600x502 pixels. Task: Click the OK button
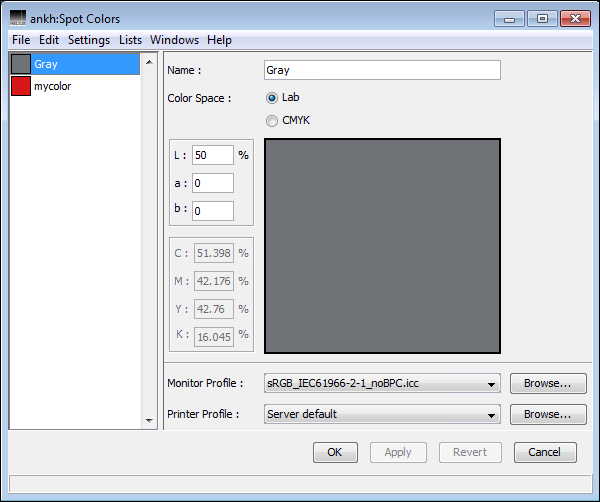click(335, 453)
